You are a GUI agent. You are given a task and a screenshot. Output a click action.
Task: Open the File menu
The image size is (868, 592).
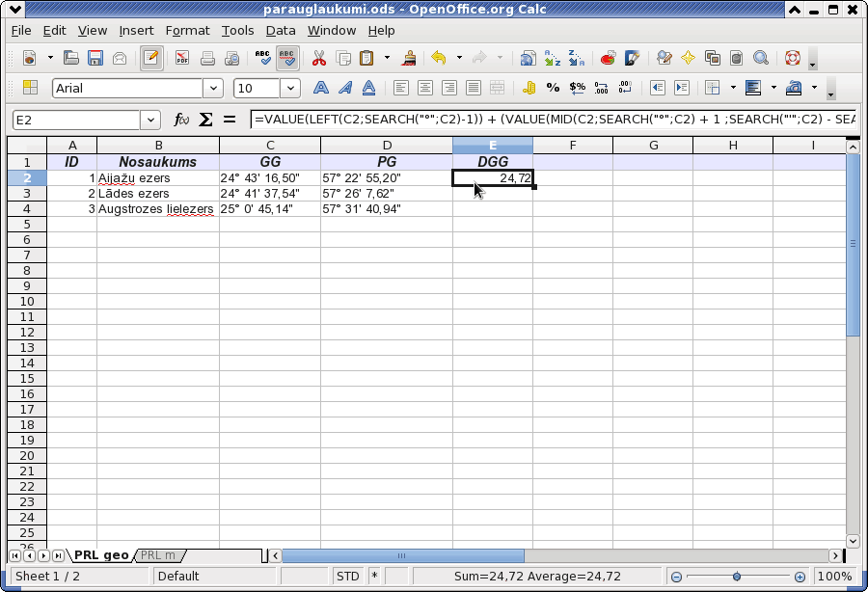tap(21, 31)
